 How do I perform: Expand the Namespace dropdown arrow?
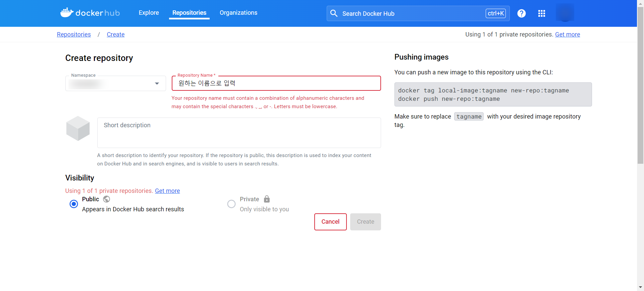(x=157, y=83)
